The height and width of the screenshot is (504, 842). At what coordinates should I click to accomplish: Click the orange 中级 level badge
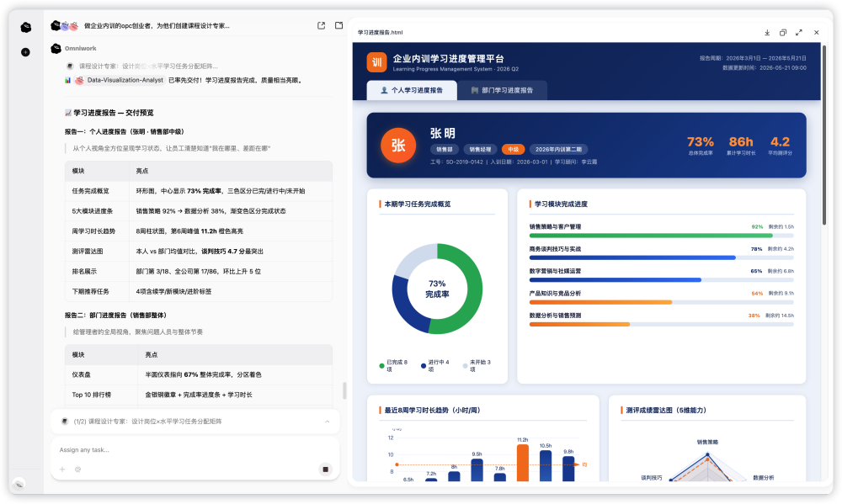tap(514, 149)
